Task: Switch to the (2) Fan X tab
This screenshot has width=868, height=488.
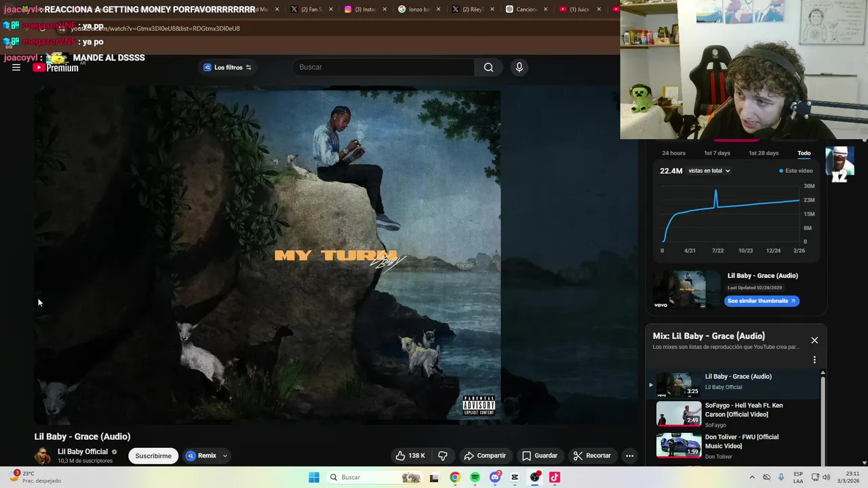Action: (x=312, y=9)
